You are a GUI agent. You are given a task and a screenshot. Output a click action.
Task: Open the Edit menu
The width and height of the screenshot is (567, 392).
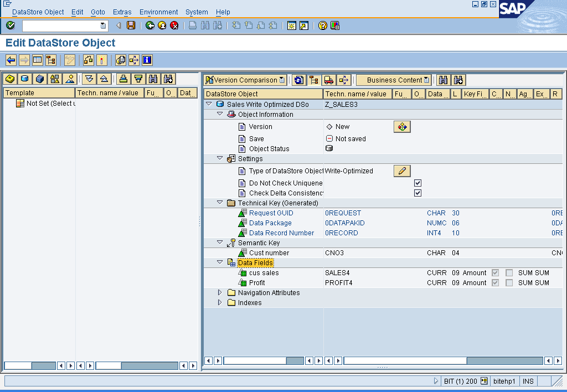coord(77,12)
